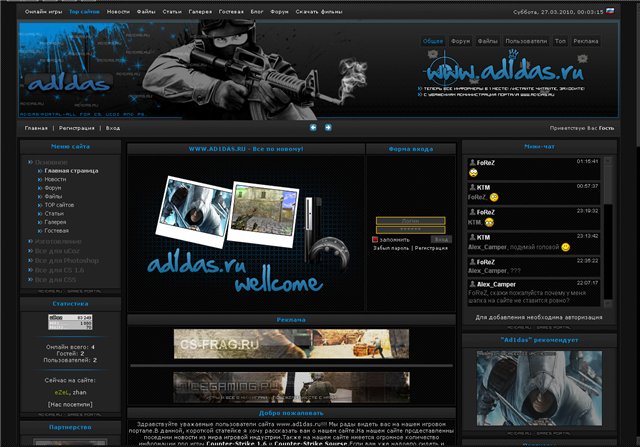Switch to the Топ banner tab
This screenshot has width=640, height=447.
560,41
